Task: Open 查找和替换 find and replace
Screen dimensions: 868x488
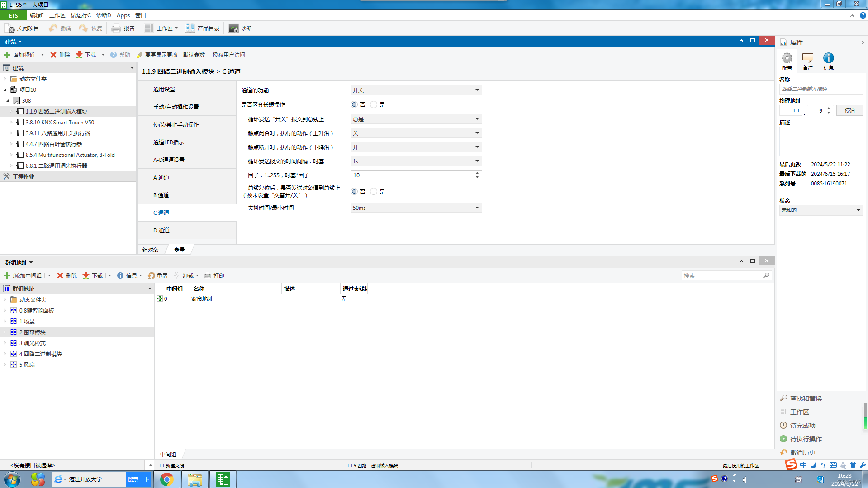Action: 806,398
